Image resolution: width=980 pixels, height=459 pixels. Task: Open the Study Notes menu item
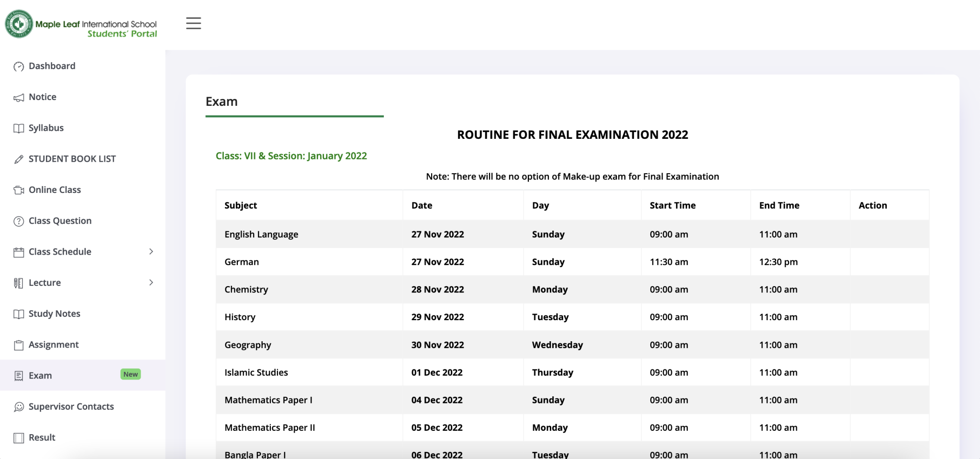[54, 314]
